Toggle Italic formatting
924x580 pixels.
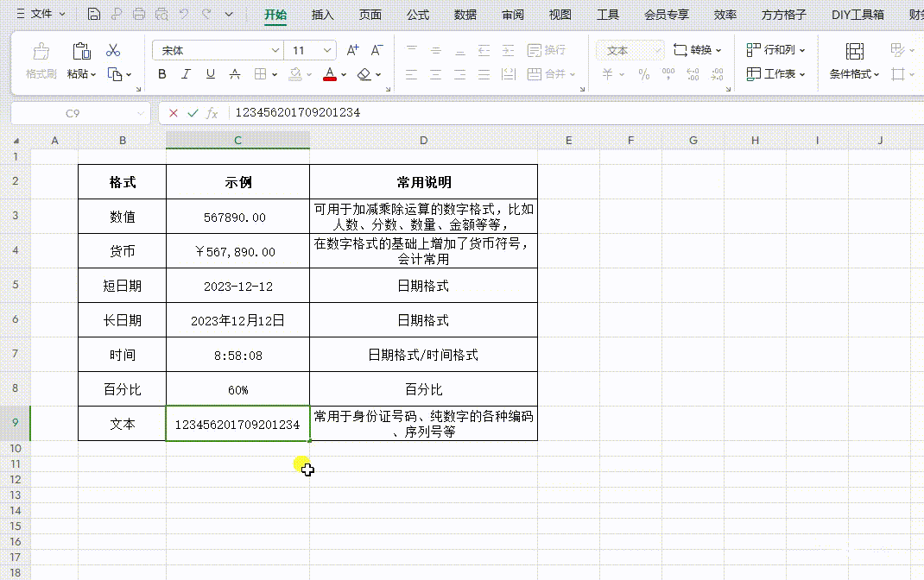coord(187,74)
